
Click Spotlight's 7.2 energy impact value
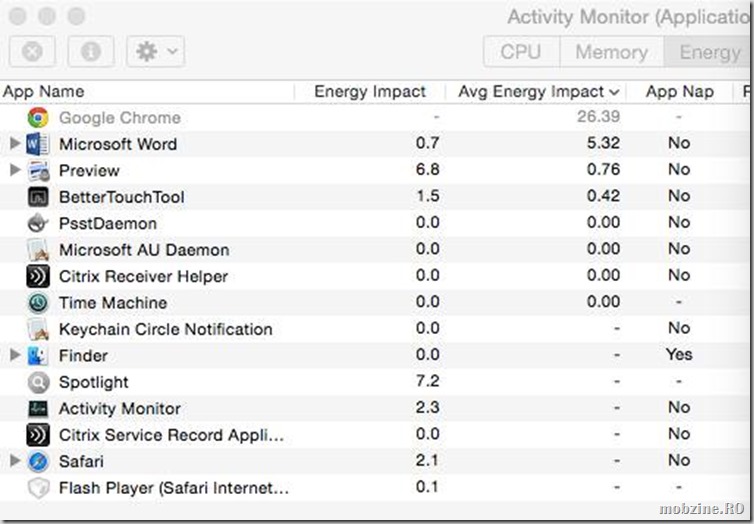[x=427, y=381]
